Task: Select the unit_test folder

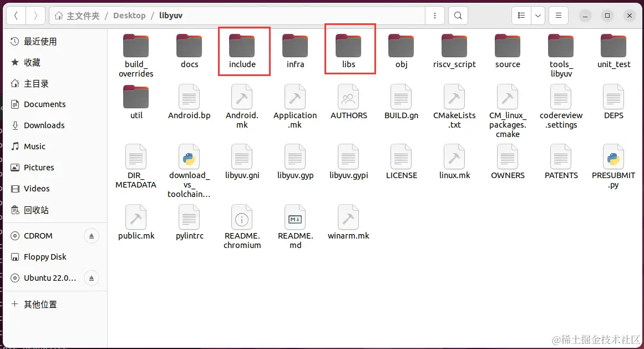Action: (613, 51)
